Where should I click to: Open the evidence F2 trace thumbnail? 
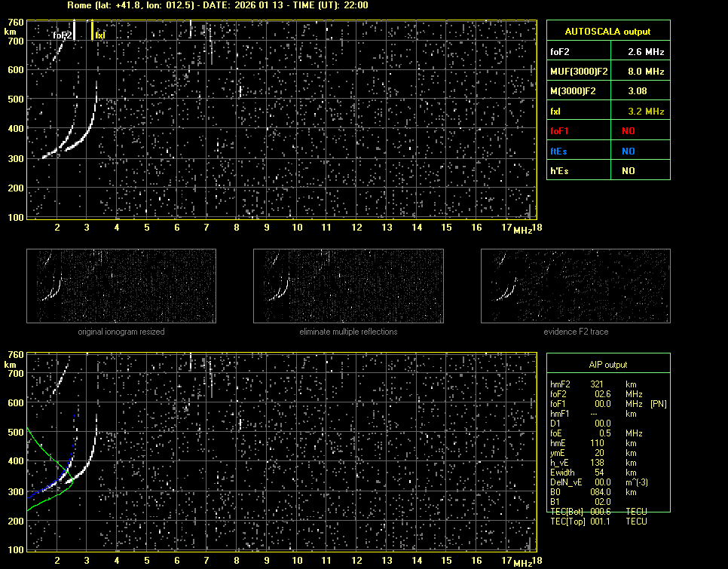pyautogui.click(x=576, y=286)
